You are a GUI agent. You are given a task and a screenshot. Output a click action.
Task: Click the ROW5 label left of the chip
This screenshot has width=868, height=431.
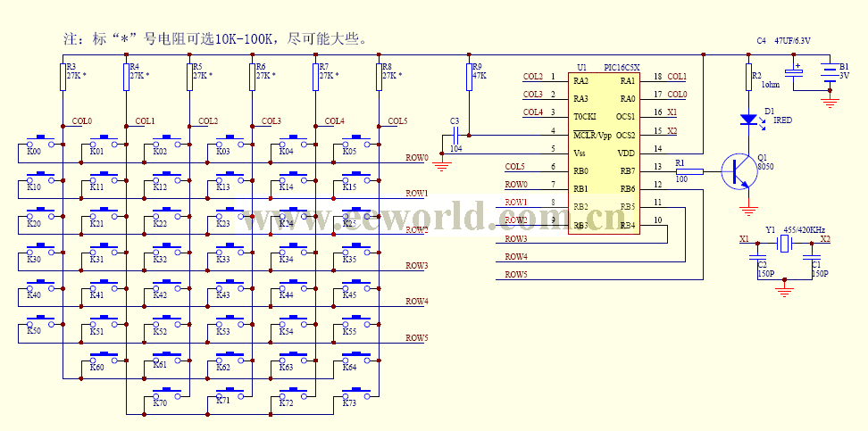pyautogui.click(x=516, y=275)
